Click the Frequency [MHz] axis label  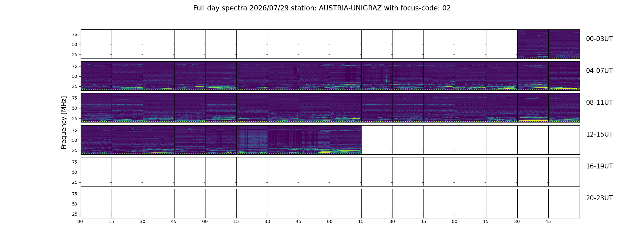[64, 123]
